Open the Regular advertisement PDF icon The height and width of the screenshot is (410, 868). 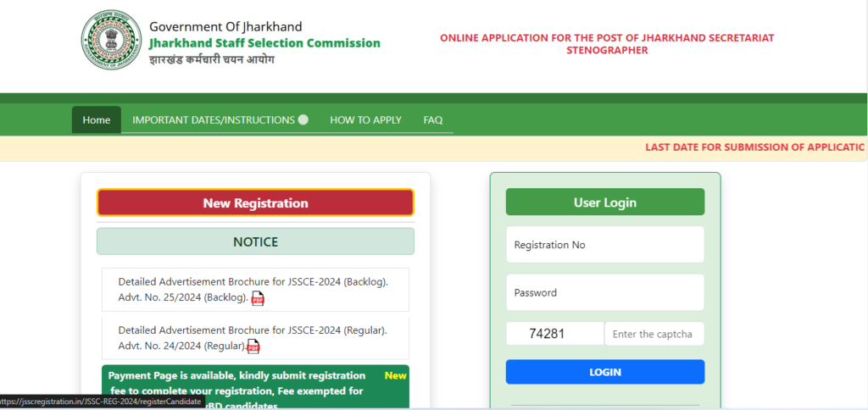pyautogui.click(x=253, y=346)
